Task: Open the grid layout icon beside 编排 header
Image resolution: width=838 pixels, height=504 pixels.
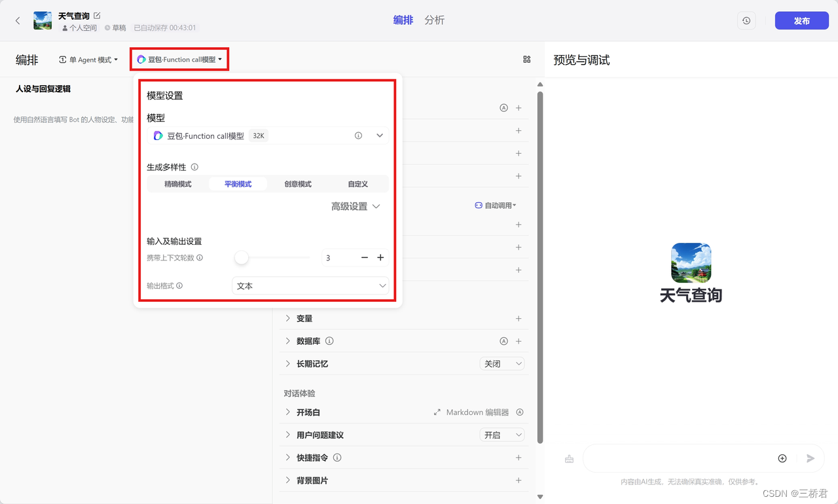Action: (x=527, y=60)
